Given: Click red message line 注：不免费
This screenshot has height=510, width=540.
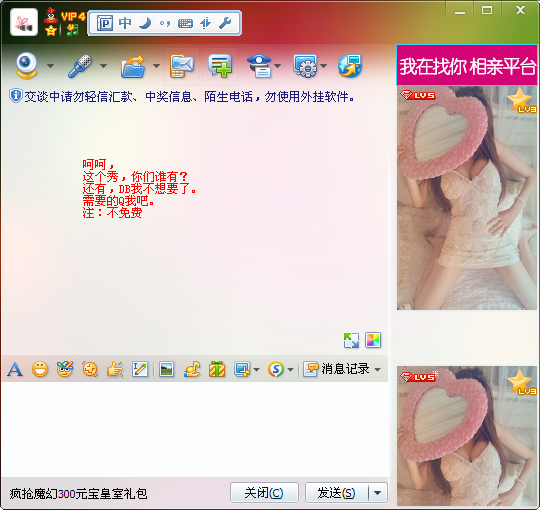Looking at the screenshot, I should pyautogui.click(x=112, y=213).
